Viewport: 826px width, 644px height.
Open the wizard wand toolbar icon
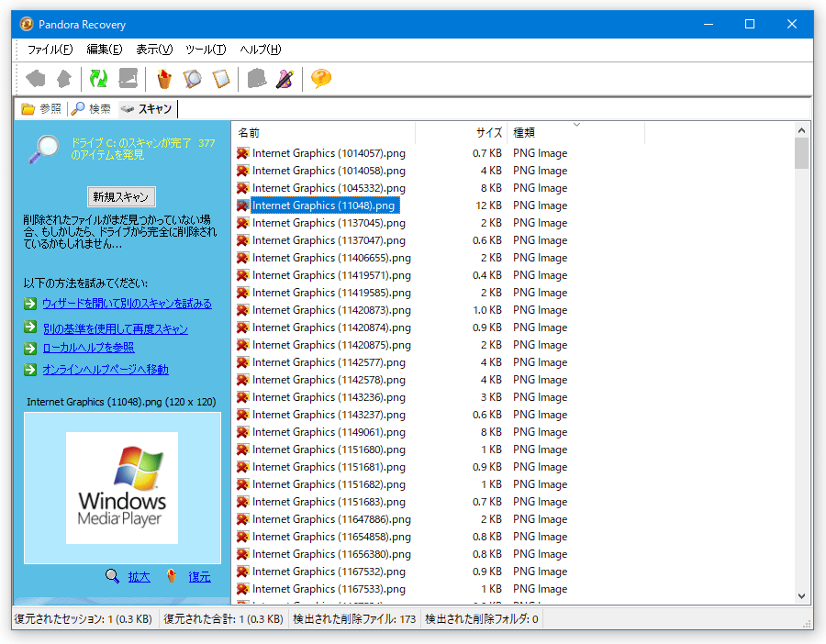coord(285,79)
